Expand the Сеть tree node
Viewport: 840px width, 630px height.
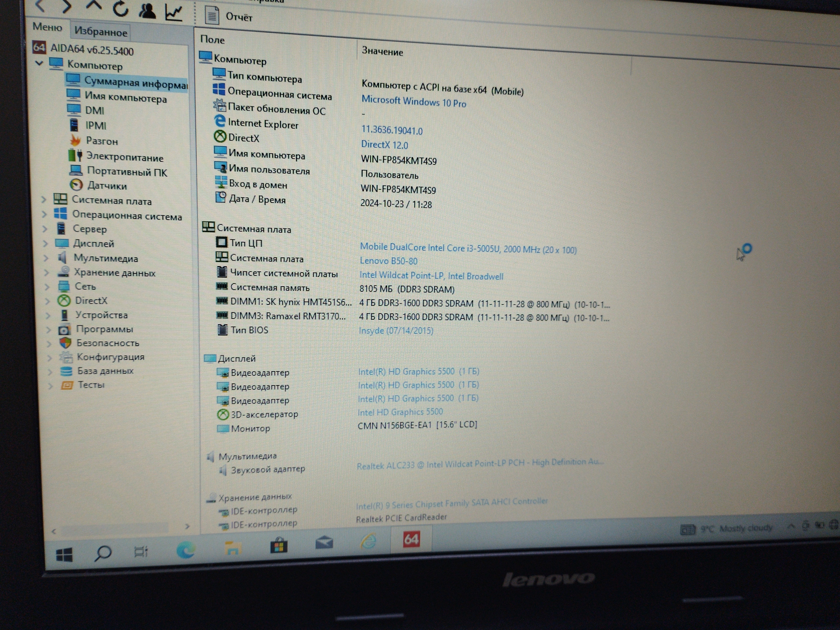pyautogui.click(x=47, y=287)
